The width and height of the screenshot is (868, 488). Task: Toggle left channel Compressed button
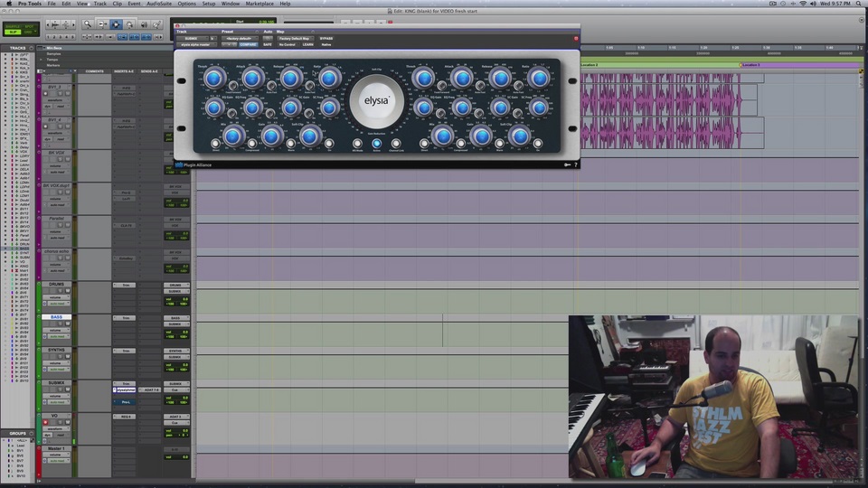tap(252, 144)
